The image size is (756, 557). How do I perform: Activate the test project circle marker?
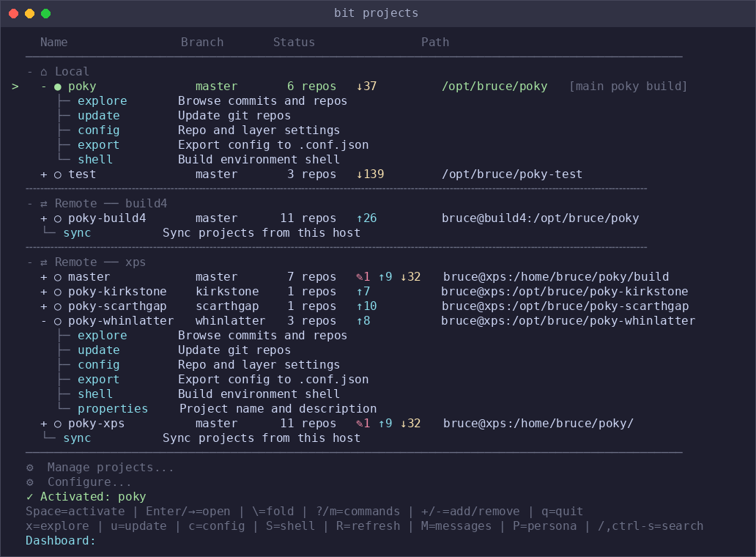58,175
